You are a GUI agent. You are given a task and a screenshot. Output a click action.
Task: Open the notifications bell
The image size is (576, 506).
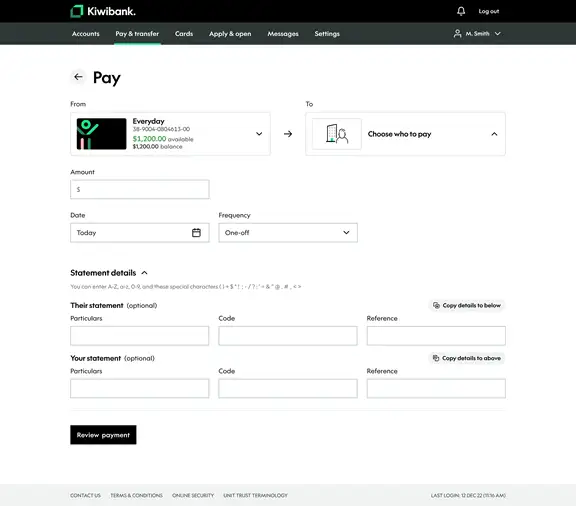[461, 11]
